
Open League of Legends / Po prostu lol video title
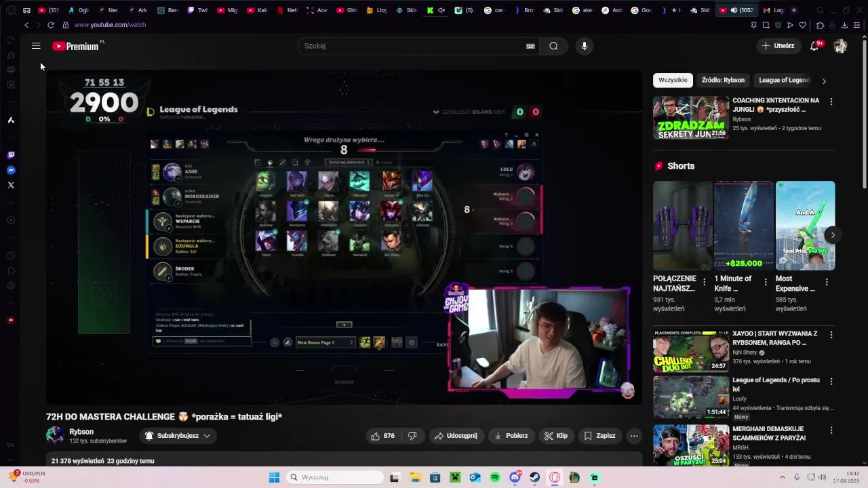(776, 384)
